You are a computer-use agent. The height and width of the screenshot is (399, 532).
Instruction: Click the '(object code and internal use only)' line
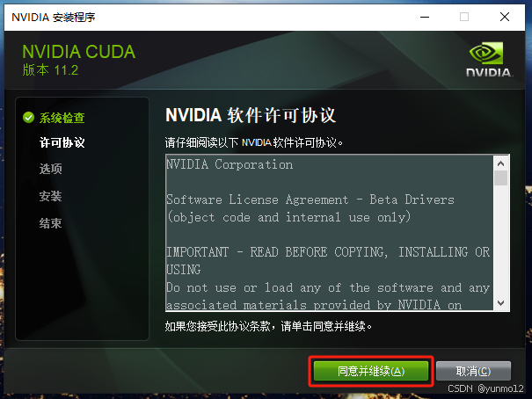[x=288, y=217]
